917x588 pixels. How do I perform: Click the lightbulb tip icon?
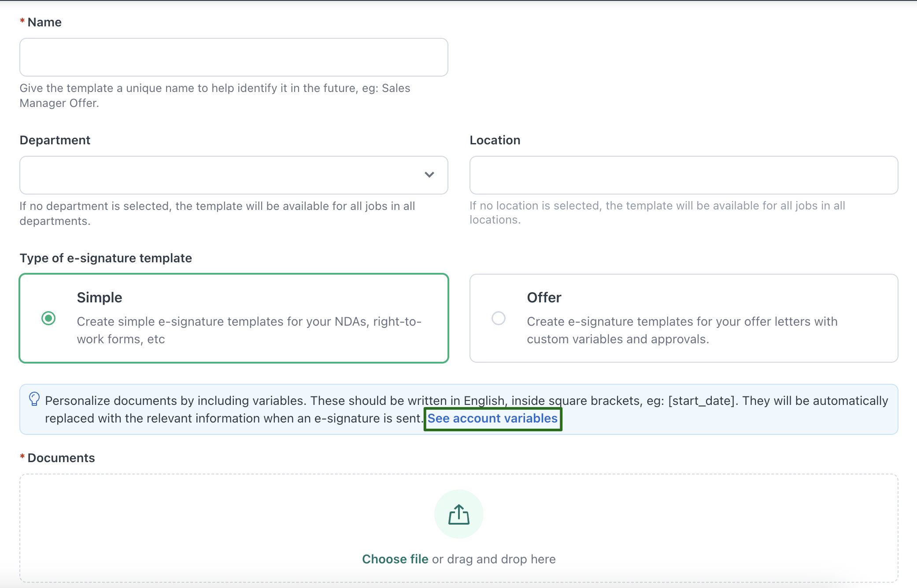click(34, 399)
